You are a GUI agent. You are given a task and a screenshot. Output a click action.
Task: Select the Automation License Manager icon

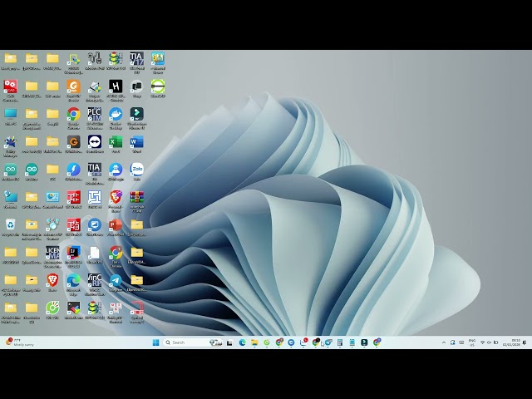pyautogui.click(x=52, y=253)
